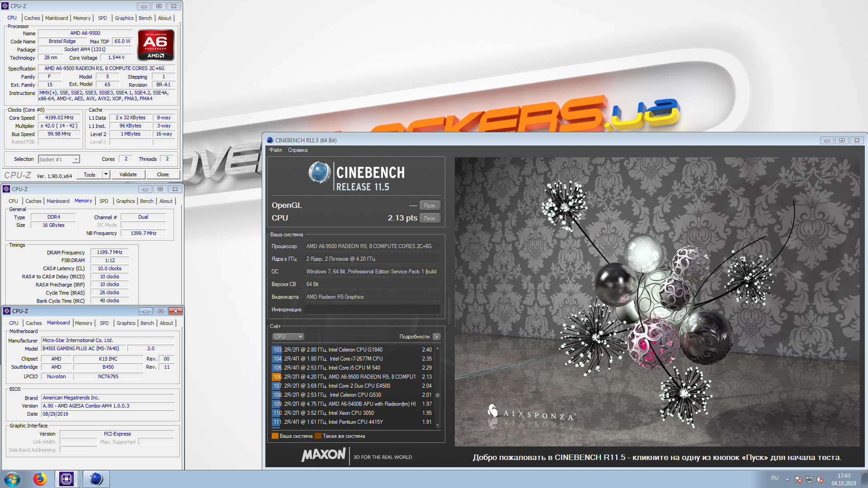Open the muted volume icon in the tray
868x488 pixels.
(x=820, y=479)
